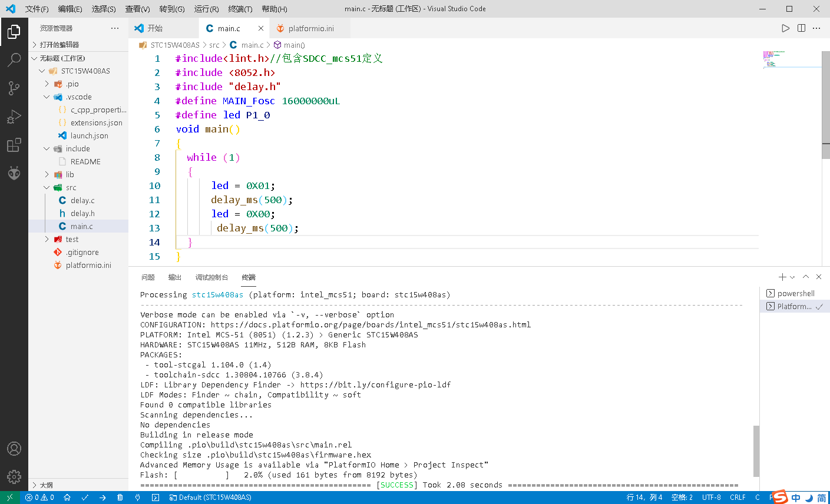
Task: Close the main.c editor tab
Action: coord(261,28)
